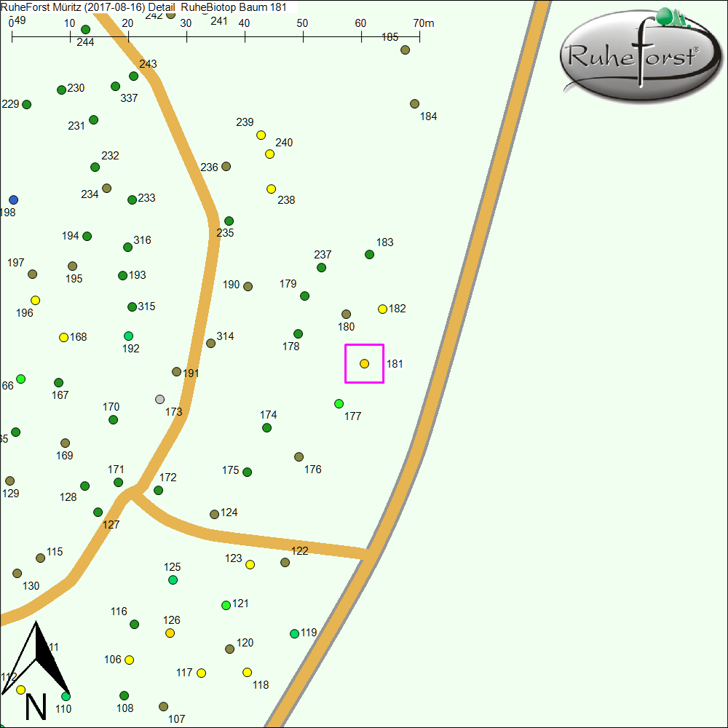Select tree marker 235 beside the path
Screen dimensions: 728x728
[229, 221]
